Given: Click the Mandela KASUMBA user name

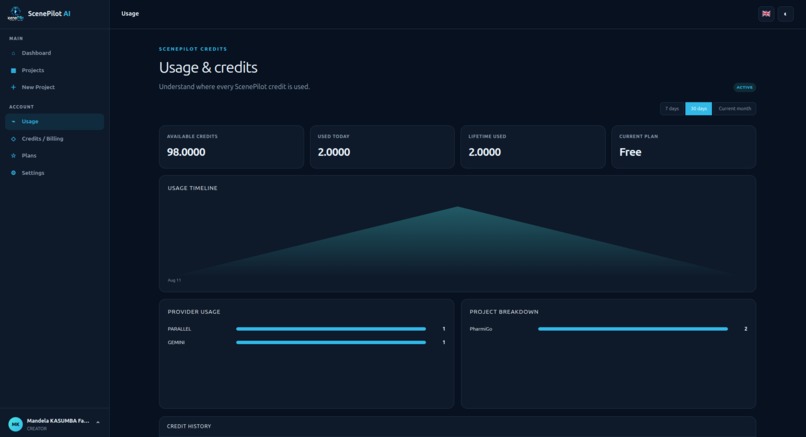Looking at the screenshot, I should point(58,421).
